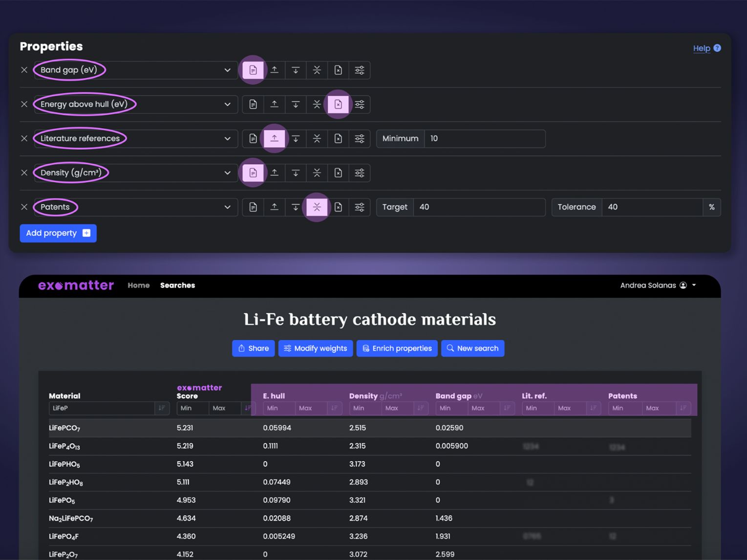Click the Modify weights button
747x560 pixels.
[316, 349]
